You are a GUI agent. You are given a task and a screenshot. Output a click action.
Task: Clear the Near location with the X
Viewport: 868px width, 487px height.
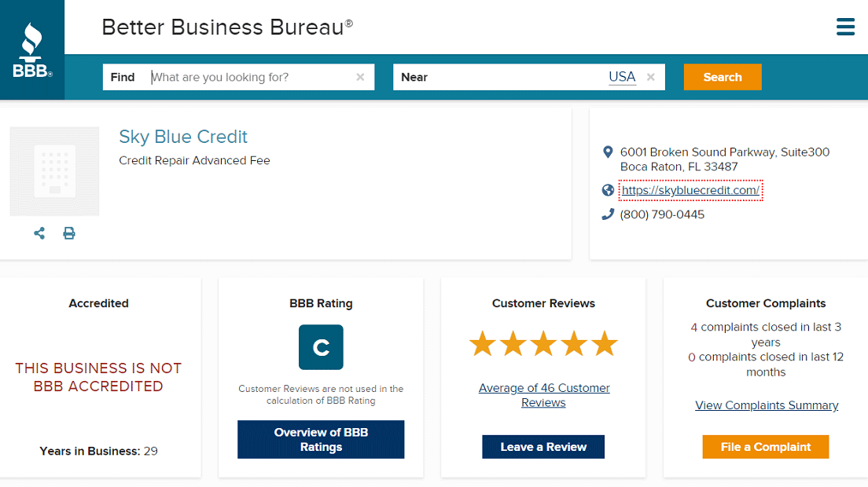point(651,77)
